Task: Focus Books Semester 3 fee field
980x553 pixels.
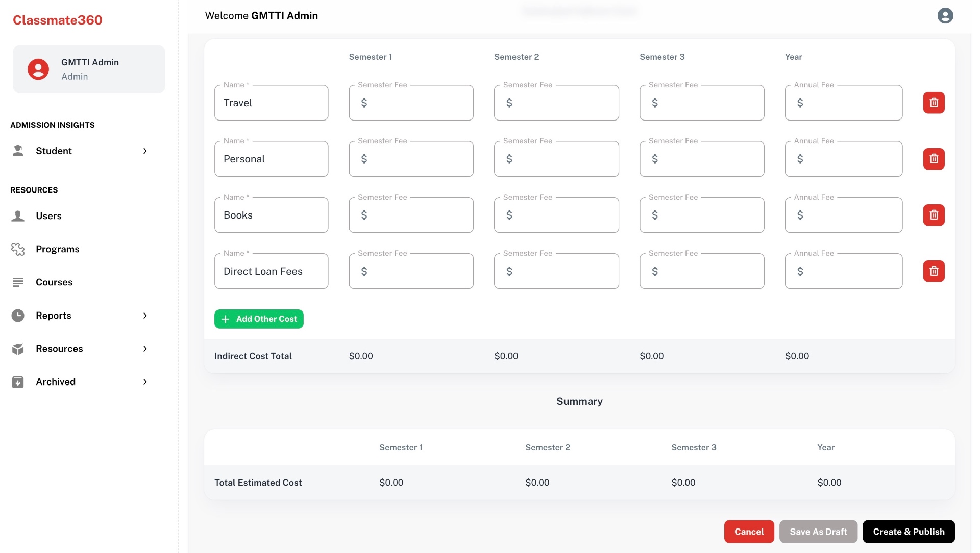Action: 702,215
